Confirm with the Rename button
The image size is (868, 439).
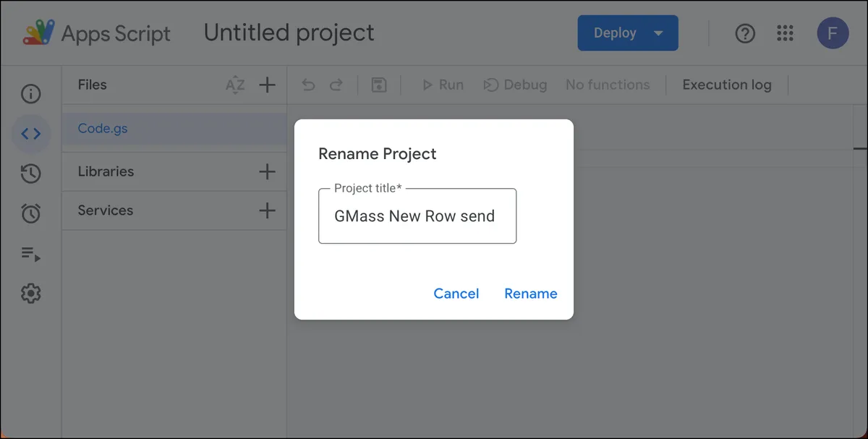coord(531,294)
